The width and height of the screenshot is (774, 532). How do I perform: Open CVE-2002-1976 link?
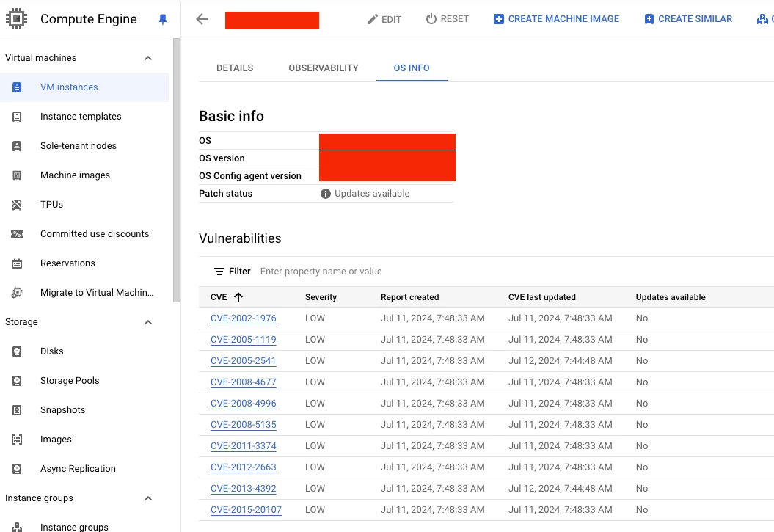(x=244, y=318)
